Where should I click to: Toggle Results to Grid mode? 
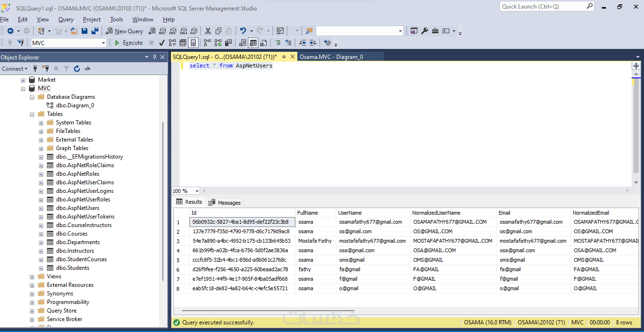point(253,43)
